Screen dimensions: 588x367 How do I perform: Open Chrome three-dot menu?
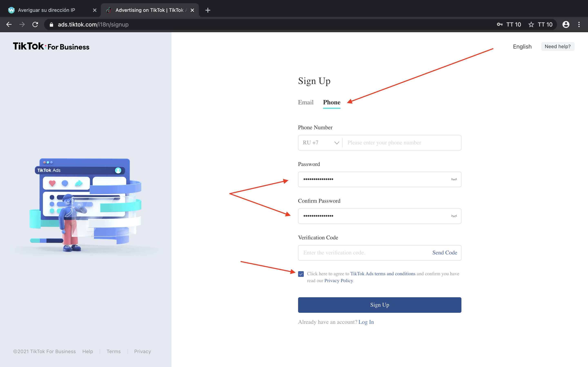click(579, 24)
